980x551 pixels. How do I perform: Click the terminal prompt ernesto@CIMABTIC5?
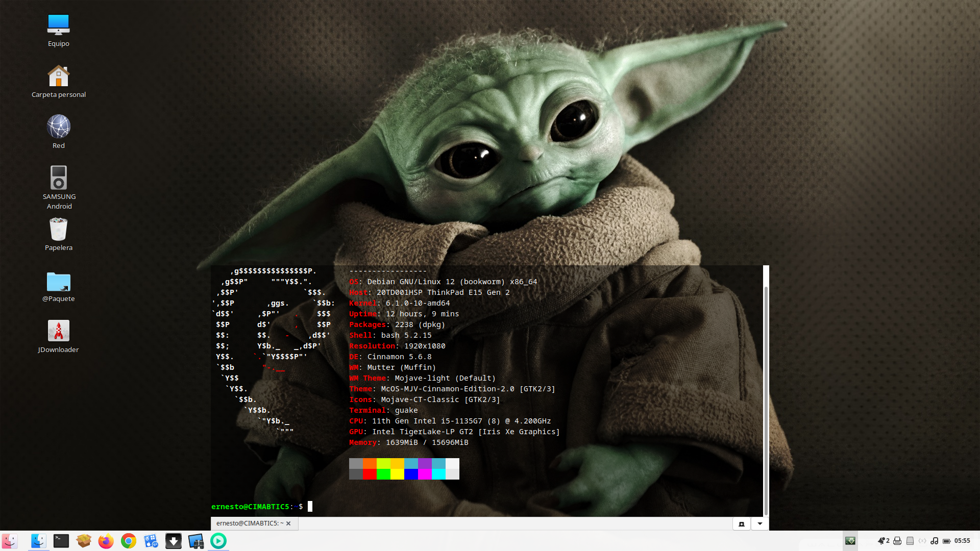(x=250, y=507)
